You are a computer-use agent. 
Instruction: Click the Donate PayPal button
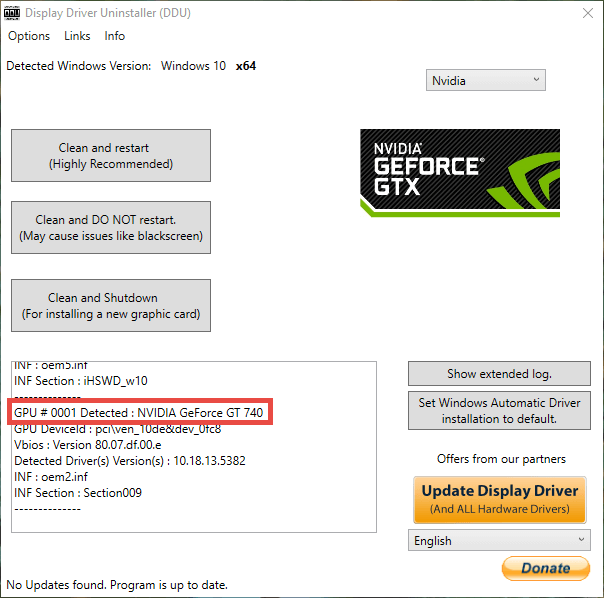pos(545,568)
